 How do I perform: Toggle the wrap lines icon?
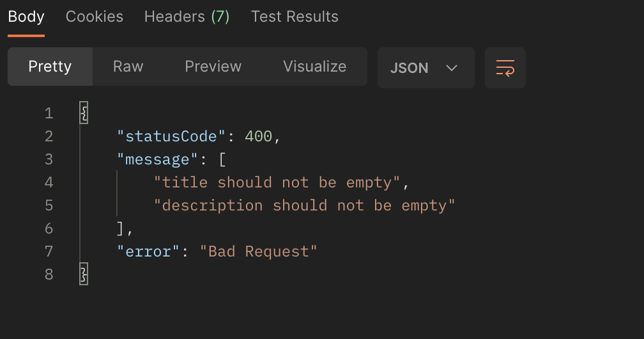505,68
